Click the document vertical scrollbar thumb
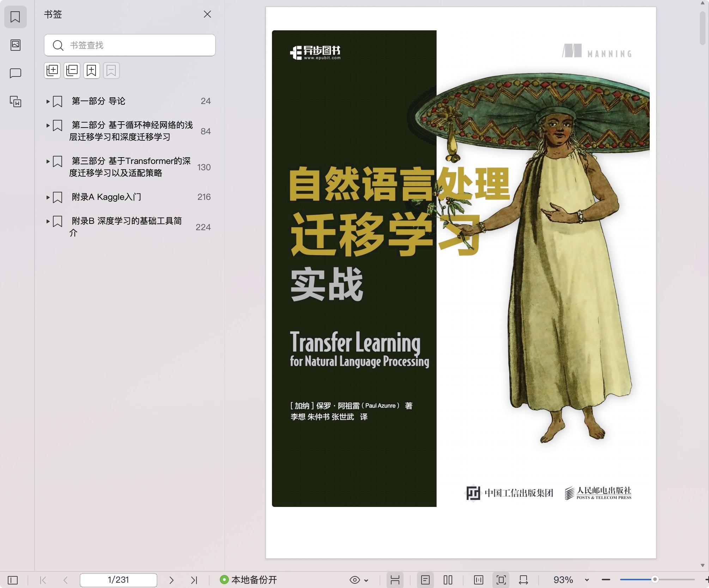This screenshot has height=588, width=709. tap(702, 28)
